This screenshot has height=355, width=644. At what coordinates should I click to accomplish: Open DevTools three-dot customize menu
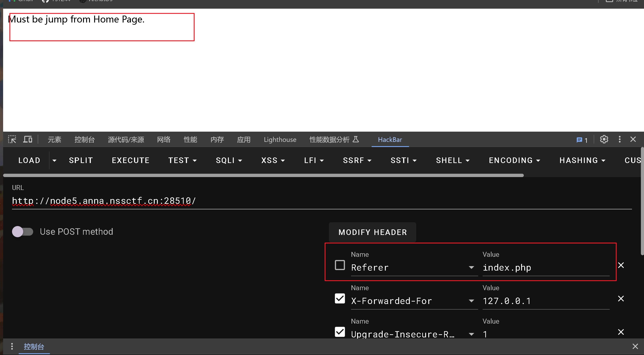tap(619, 139)
